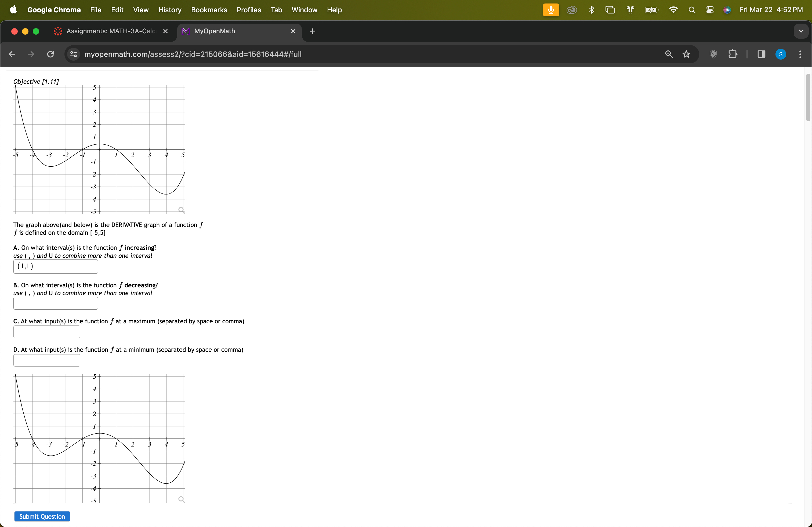Open the Extensions puzzle icon
The image size is (812, 527).
733,54
